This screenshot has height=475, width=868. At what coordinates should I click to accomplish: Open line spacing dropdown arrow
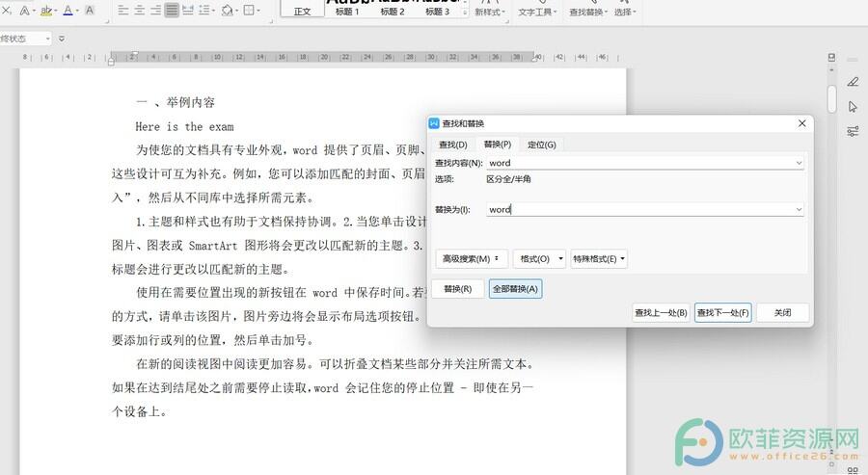(214, 11)
